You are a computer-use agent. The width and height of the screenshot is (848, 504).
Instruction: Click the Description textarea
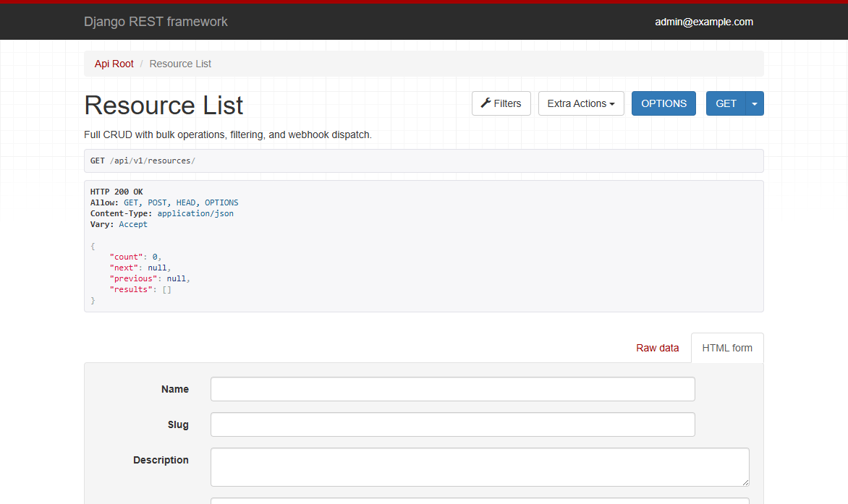point(480,466)
